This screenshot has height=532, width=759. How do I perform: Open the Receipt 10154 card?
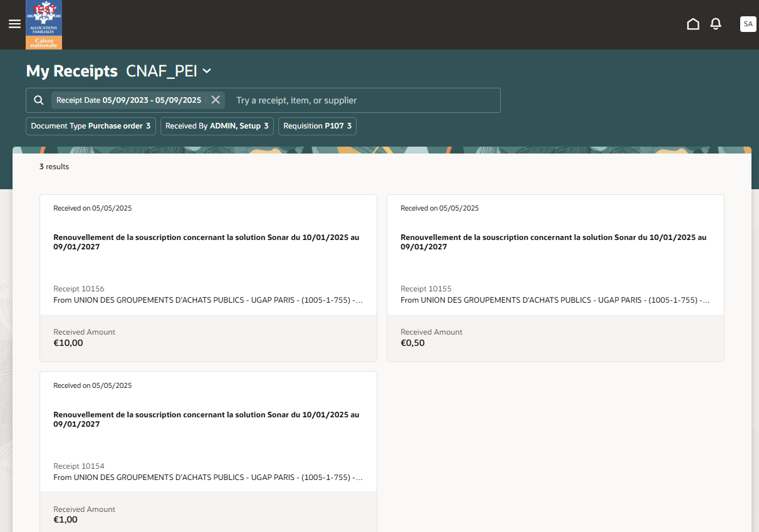208,452
